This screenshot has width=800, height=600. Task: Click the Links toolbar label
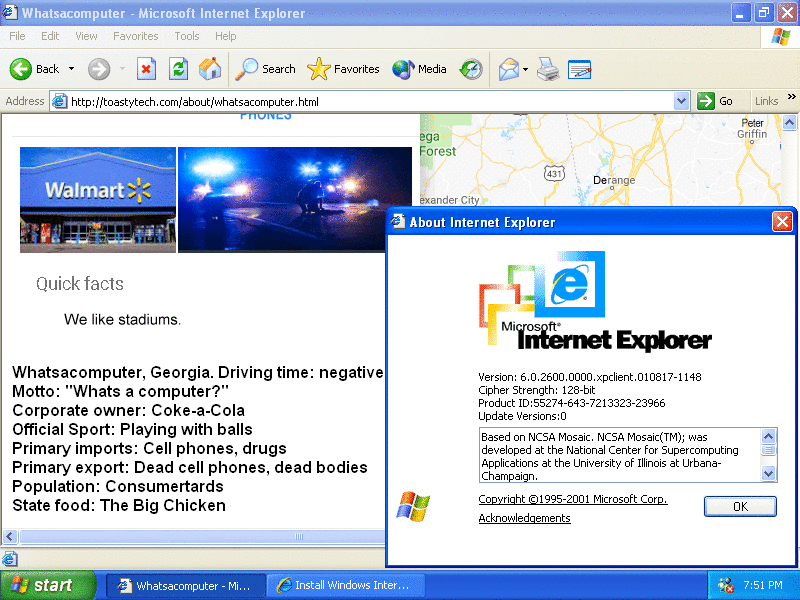766,101
